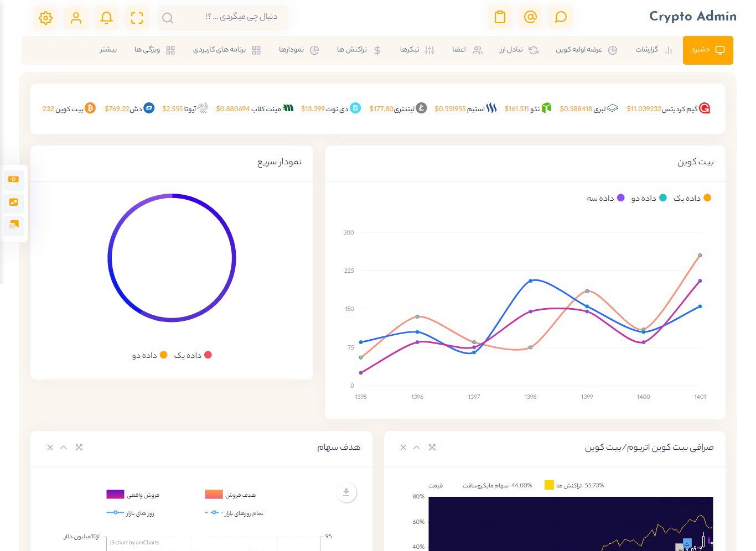The image size is (756, 551).
Task: Click the user profile icon
Action: coord(76,18)
